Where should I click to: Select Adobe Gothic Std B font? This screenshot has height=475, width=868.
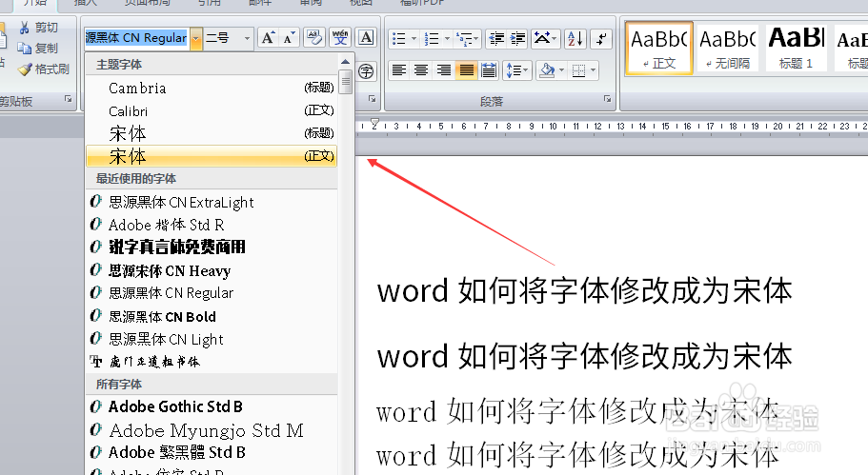click(212, 407)
